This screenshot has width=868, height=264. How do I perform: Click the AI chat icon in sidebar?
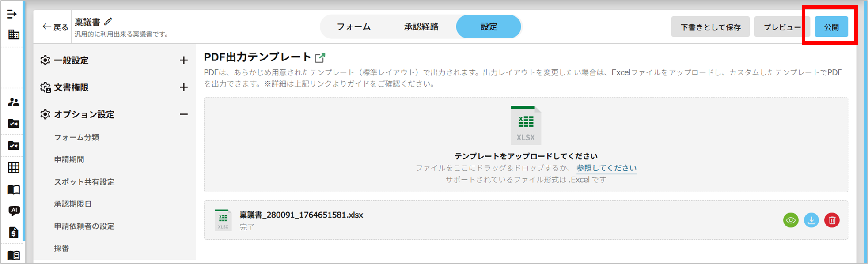pos(14,211)
